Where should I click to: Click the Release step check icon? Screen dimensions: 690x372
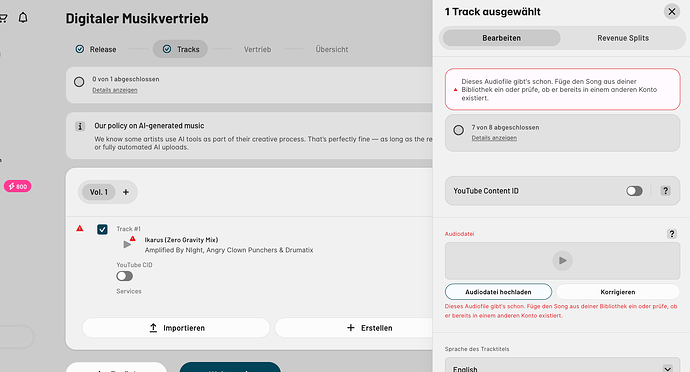(80, 49)
